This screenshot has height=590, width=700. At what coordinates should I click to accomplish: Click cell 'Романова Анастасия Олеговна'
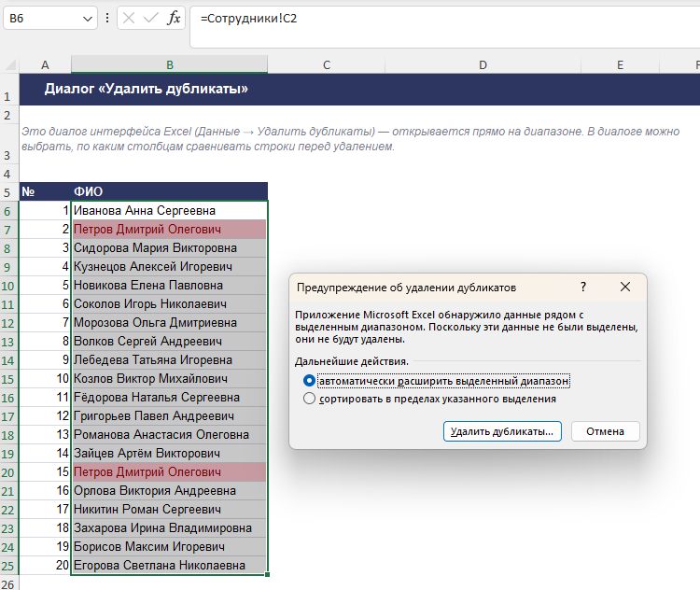click(x=170, y=435)
